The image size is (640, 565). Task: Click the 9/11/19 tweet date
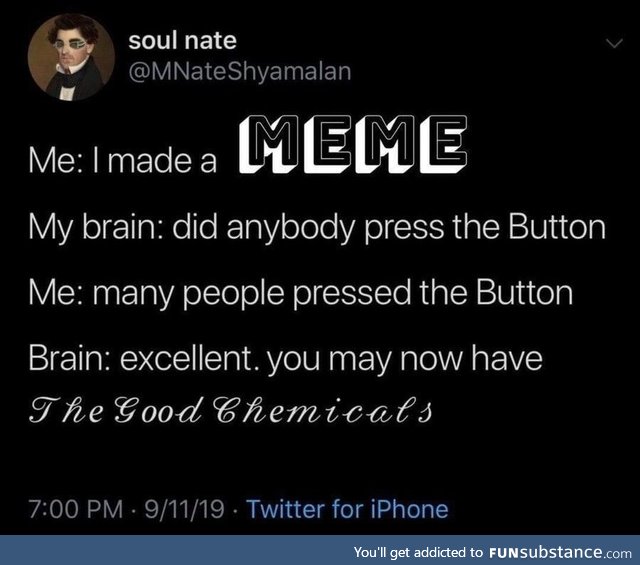(x=184, y=509)
